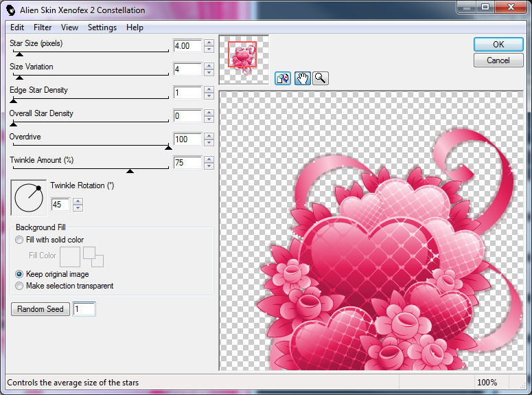Click the 100% zoom status text
Viewport: 532px width, 395px height.
click(487, 383)
